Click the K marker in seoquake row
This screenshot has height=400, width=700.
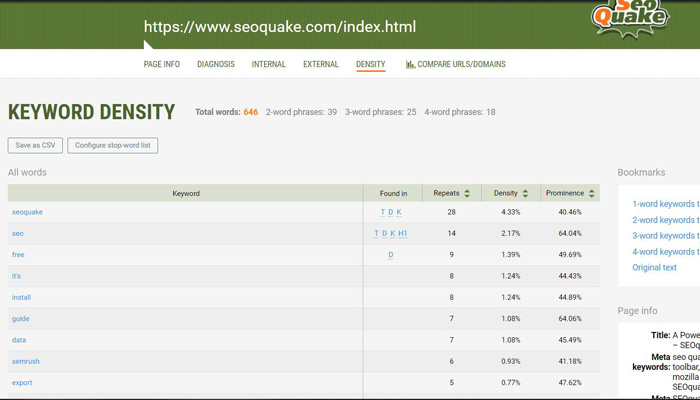399,212
